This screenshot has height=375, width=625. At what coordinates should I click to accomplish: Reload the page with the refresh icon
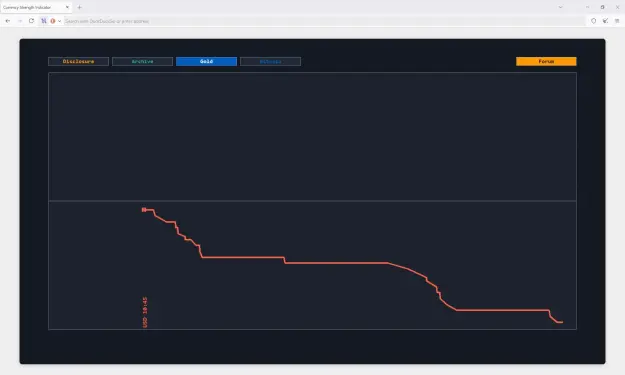point(31,21)
